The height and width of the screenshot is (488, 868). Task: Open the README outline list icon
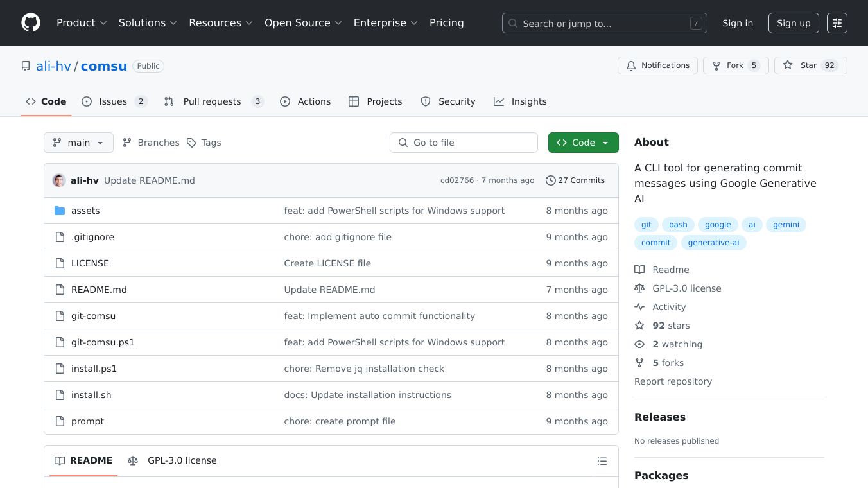(x=602, y=461)
